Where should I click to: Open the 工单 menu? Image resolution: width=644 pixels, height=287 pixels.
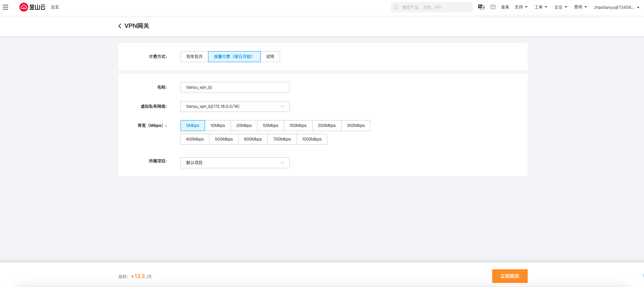[541, 7]
